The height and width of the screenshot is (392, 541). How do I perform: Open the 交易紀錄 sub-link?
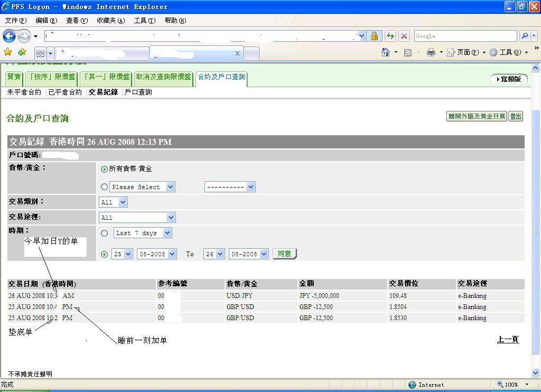[103, 92]
